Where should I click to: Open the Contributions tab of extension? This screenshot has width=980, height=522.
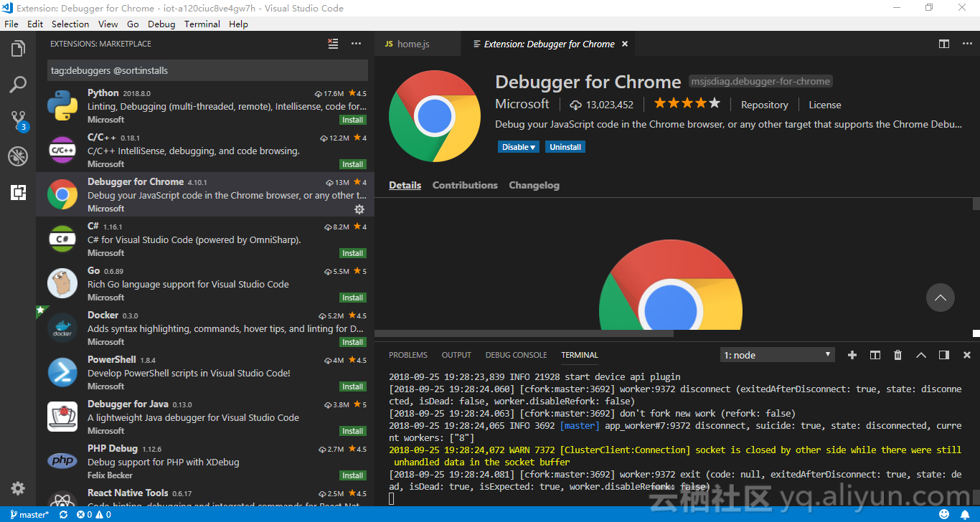465,185
